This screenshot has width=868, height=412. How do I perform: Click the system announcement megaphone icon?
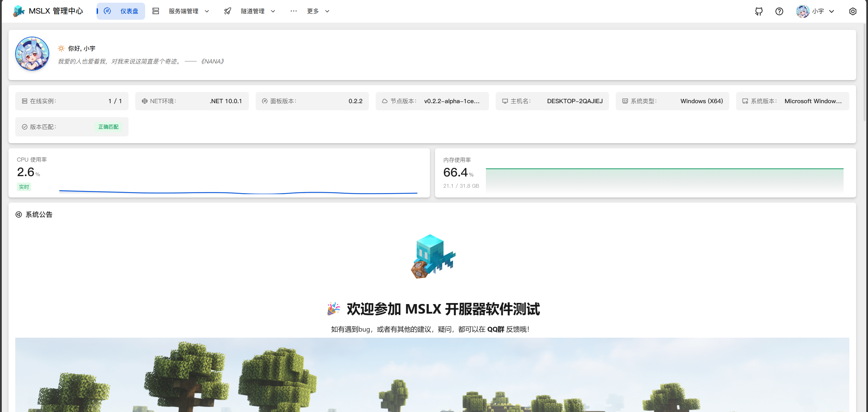[x=19, y=214]
